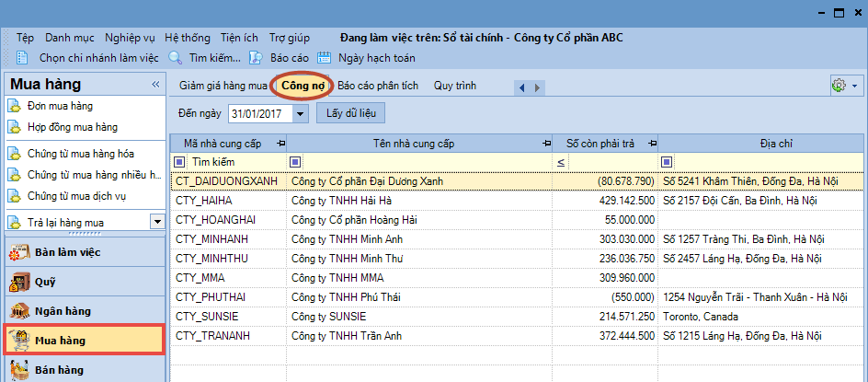This screenshot has height=382, width=868.
Task: Click the amount 303.030.000
Action: pos(627,239)
